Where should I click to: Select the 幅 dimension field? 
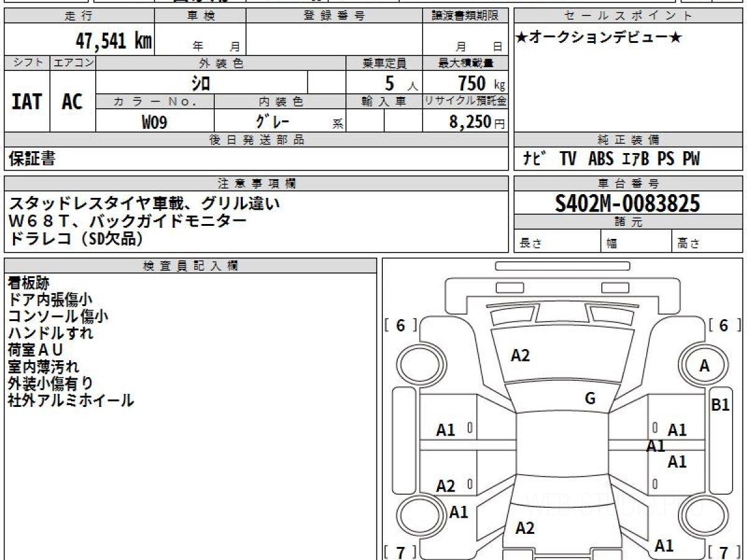(636, 241)
